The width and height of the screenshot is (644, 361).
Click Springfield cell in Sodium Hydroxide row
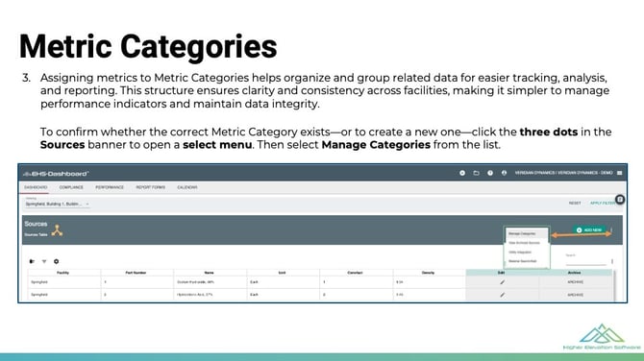[64, 282]
